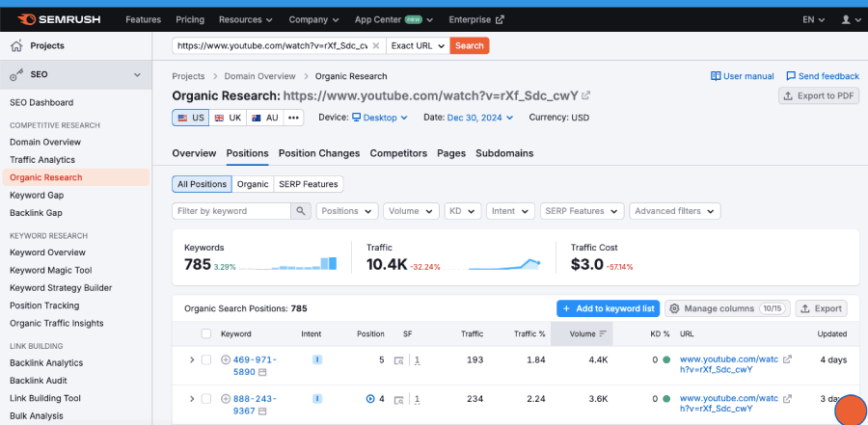Open the SERP snapshot icon for keyword 469-971-5890
The width and height of the screenshot is (868, 425).
click(x=262, y=372)
